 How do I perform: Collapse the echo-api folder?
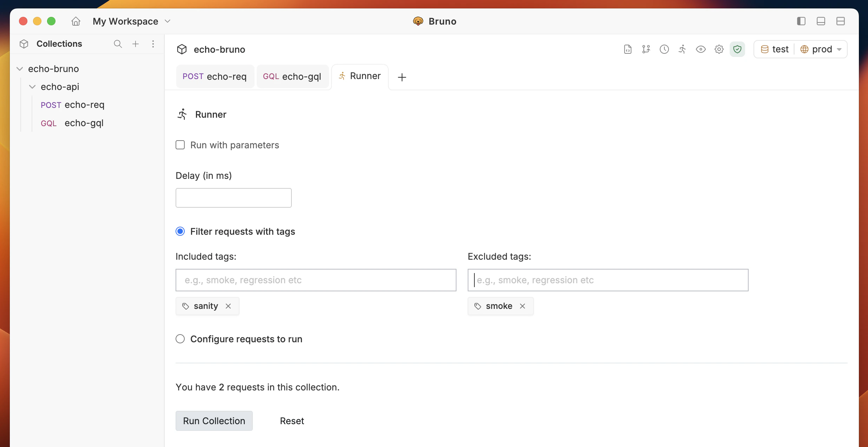click(32, 87)
